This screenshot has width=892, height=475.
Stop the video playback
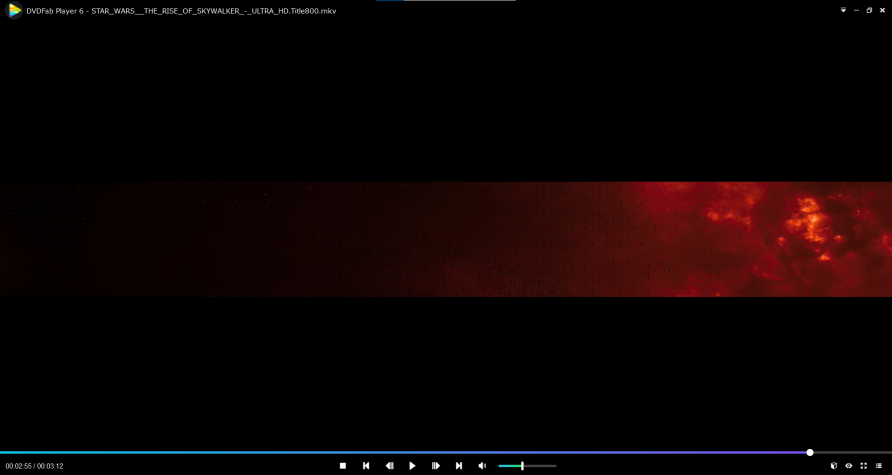click(342, 466)
